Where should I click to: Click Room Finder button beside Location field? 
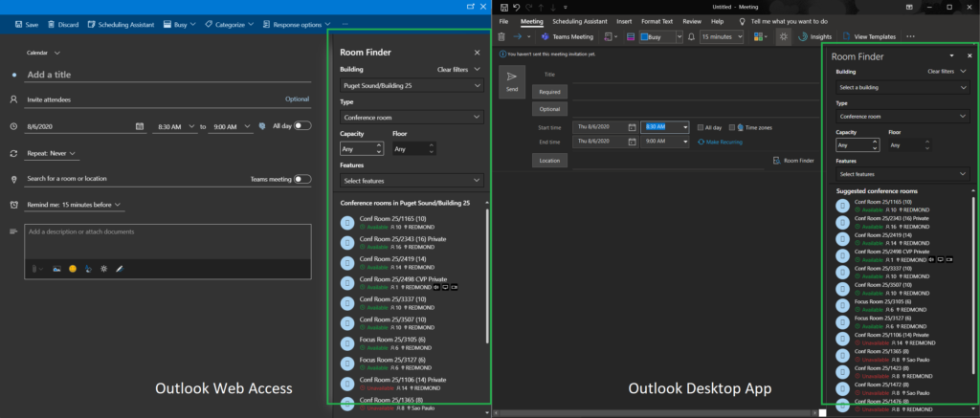(793, 161)
